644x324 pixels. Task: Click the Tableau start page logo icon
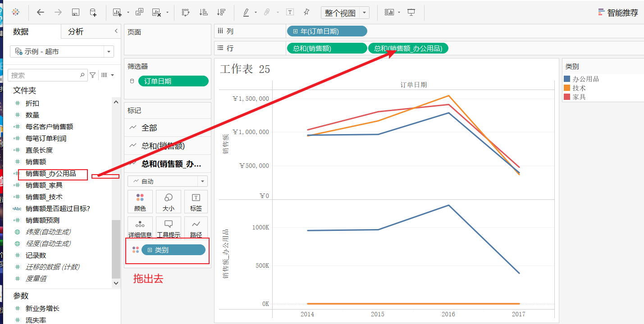(15, 12)
